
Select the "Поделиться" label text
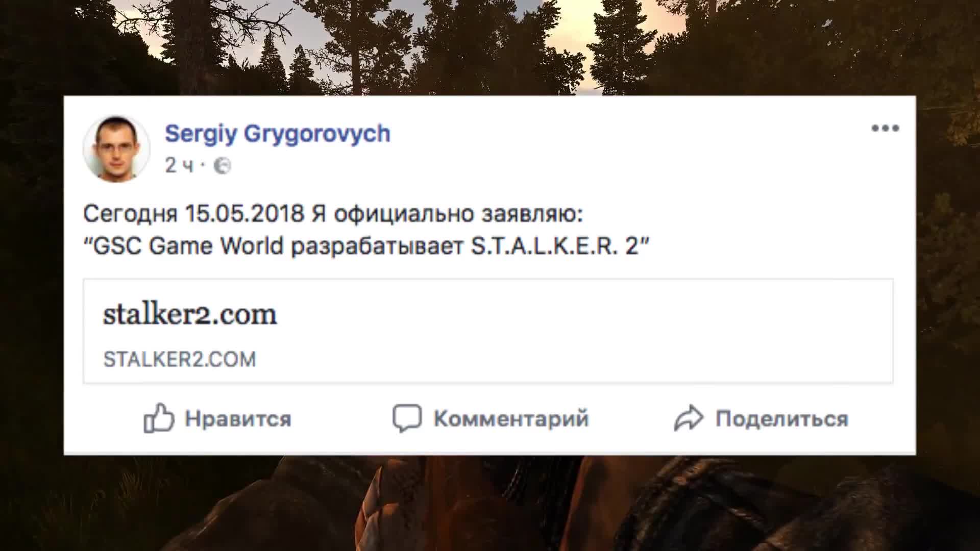782,419
